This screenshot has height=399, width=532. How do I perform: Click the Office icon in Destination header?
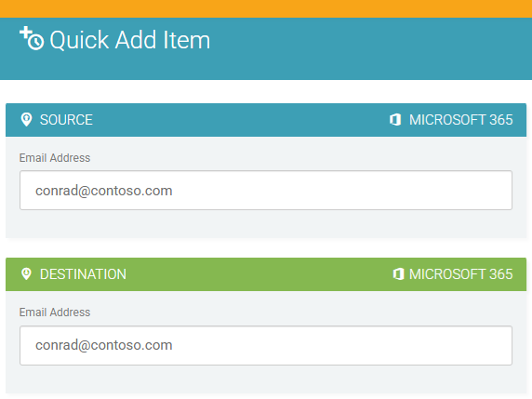point(398,273)
